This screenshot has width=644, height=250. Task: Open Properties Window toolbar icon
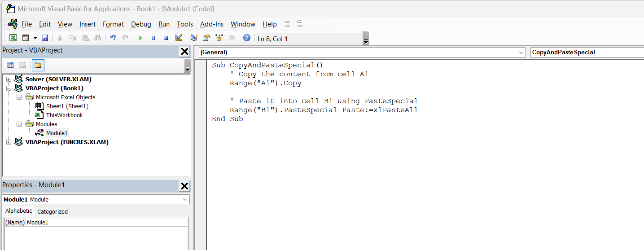pos(206,38)
